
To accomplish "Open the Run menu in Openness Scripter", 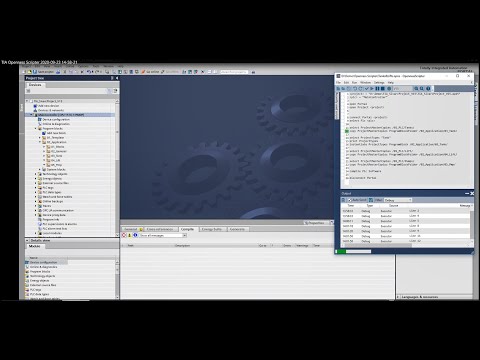I will tap(355, 82).
